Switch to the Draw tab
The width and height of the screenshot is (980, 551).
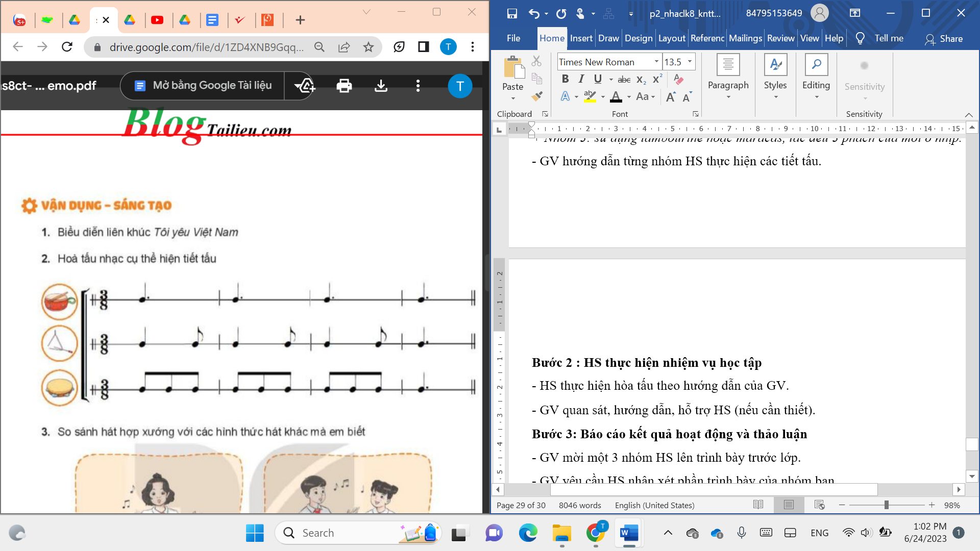pos(608,38)
